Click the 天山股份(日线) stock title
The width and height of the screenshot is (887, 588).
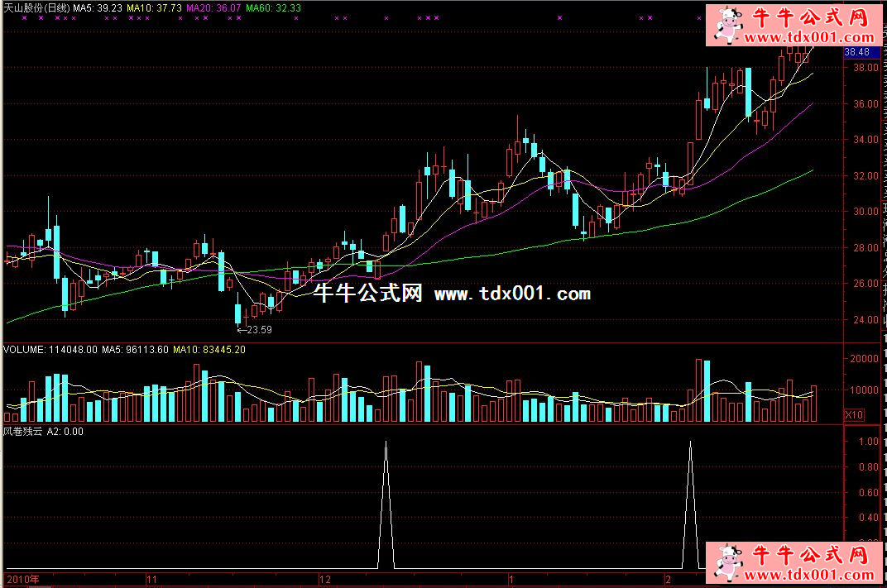click(37, 7)
